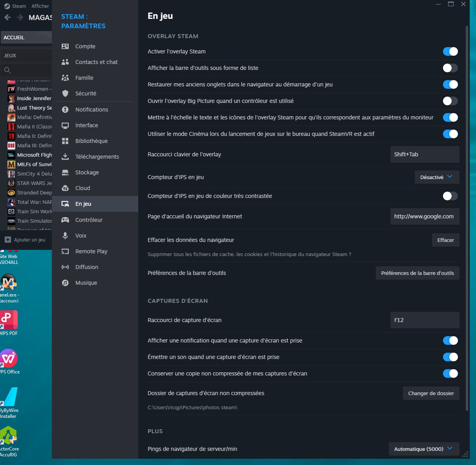
Task: Switch to En jeu settings section
Action: pos(95,204)
